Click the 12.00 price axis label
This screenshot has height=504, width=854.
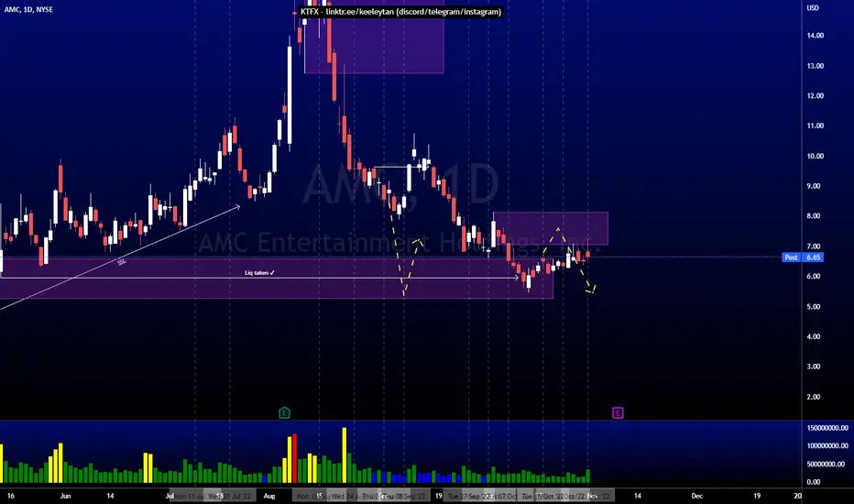tap(816, 96)
